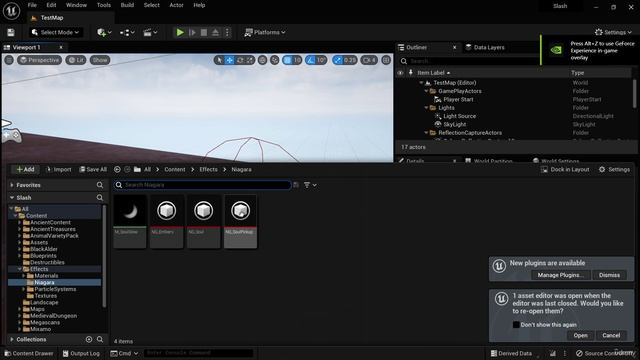Stop the play session
640x360 pixels.
coord(204,32)
